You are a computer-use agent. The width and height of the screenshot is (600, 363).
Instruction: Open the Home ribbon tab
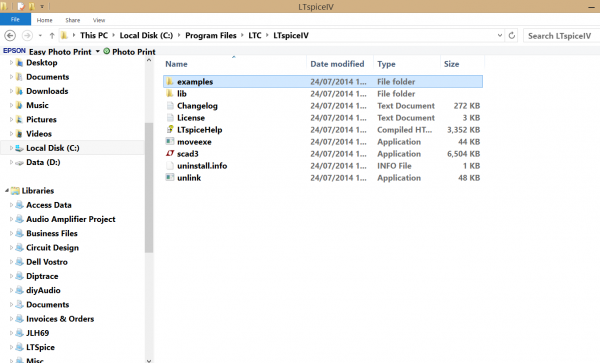point(44,20)
